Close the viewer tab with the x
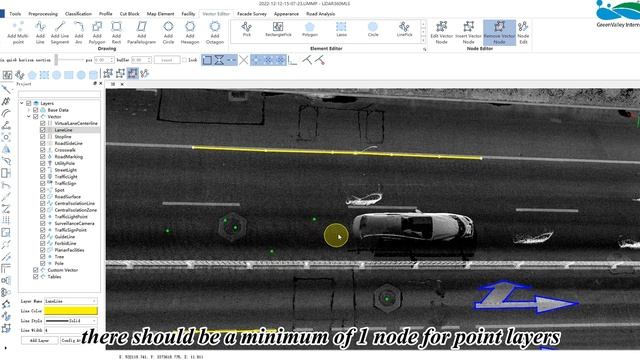This screenshot has height=360, width=640. tap(122, 84)
